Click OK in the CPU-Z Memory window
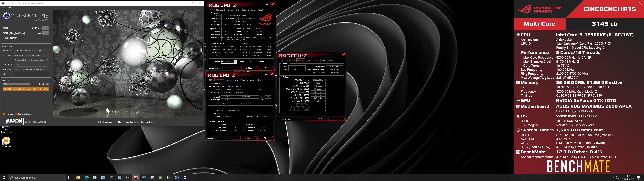 click(336, 119)
